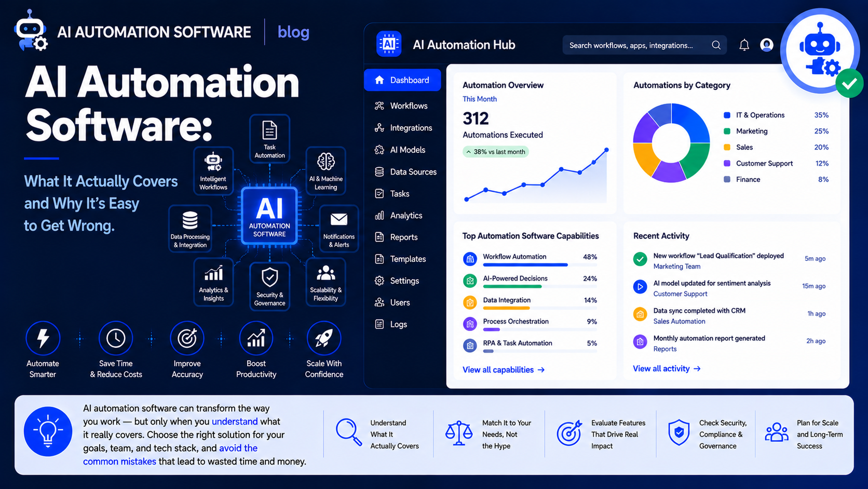Click the Finance legend swatch
This screenshot has height=489, width=868.
727,179
